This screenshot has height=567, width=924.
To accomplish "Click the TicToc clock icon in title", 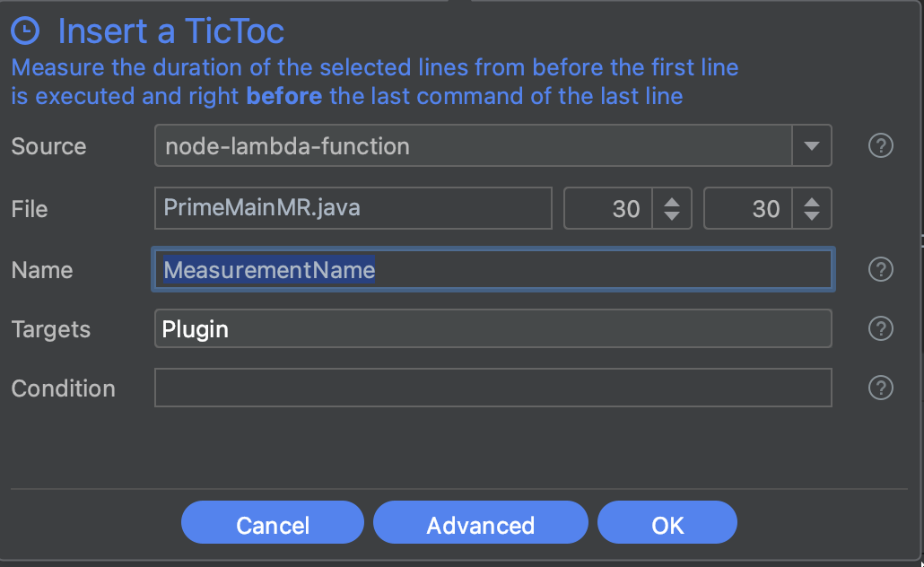I will [x=27, y=31].
